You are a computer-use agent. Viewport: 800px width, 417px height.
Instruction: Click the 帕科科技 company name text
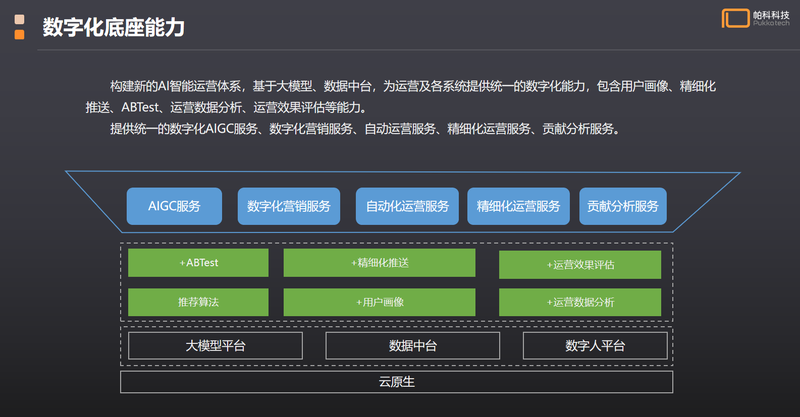(x=771, y=15)
